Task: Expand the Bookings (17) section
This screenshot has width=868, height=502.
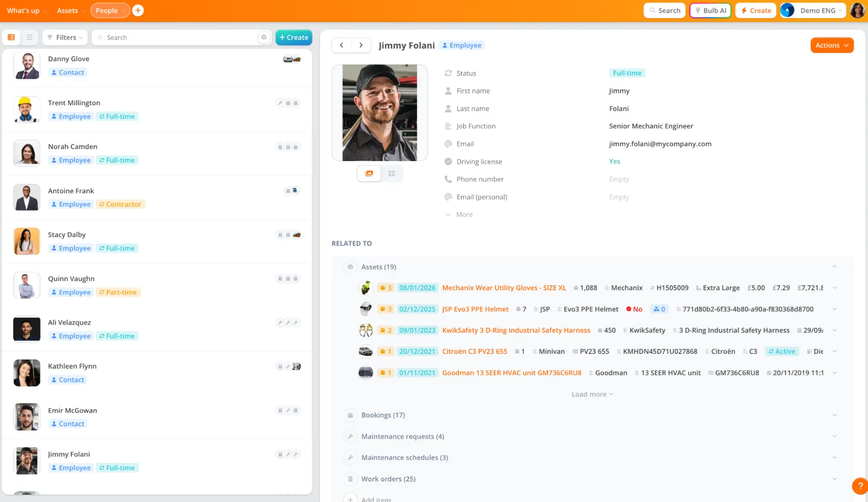Action: click(x=383, y=415)
